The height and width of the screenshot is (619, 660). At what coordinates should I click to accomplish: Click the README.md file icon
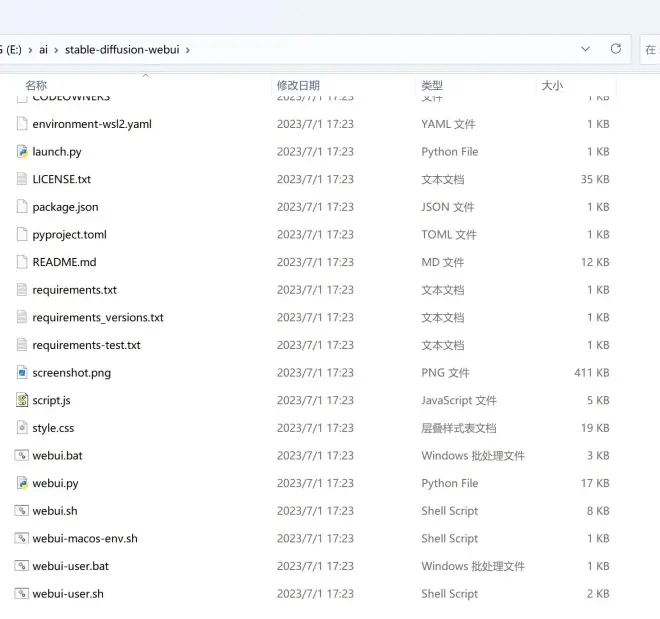click(x=22, y=262)
